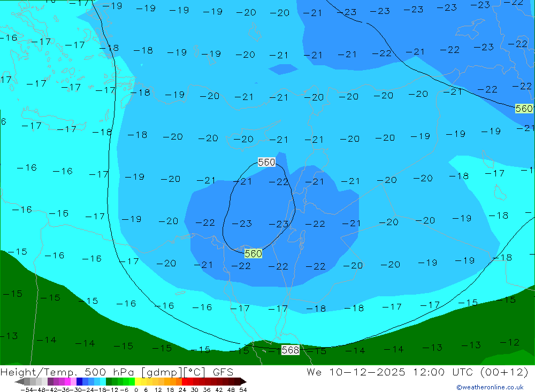This screenshot has height=392, width=535.
Task: Click the 'Height/Temp. 500 hPa' chart title
Action: coord(67,372)
